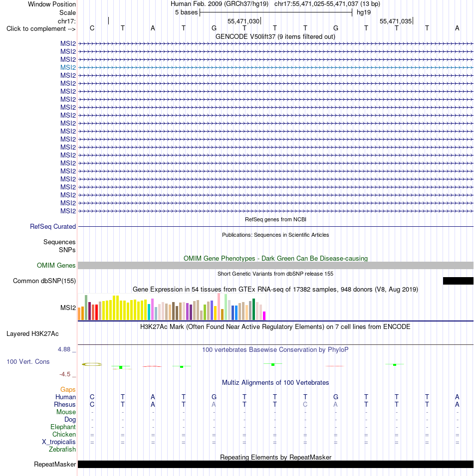This screenshot has width=474, height=476.
Task: Open OMIM Gene Phenotypes track title
Action: pyautogui.click(x=275, y=258)
